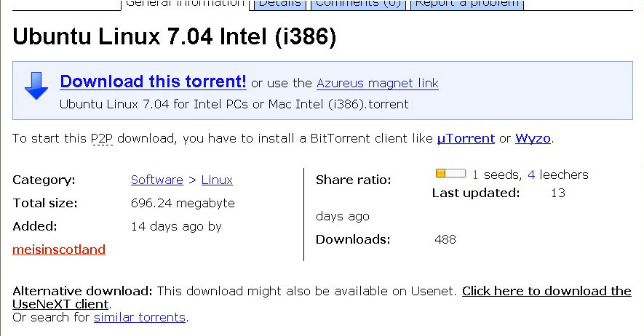Go to the Report a problem tab
Screen dimensions: 644x336
467,4
